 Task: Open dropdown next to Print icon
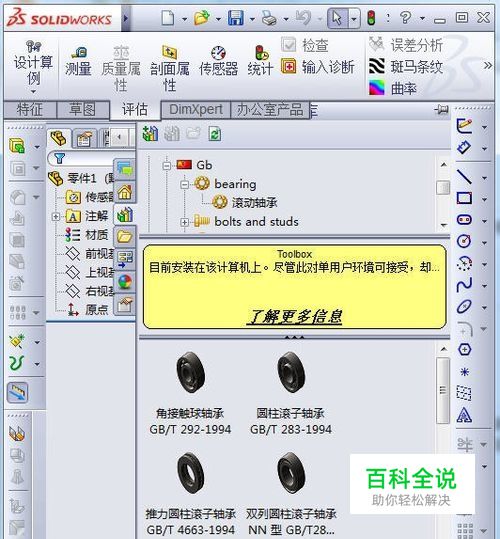click(x=286, y=19)
